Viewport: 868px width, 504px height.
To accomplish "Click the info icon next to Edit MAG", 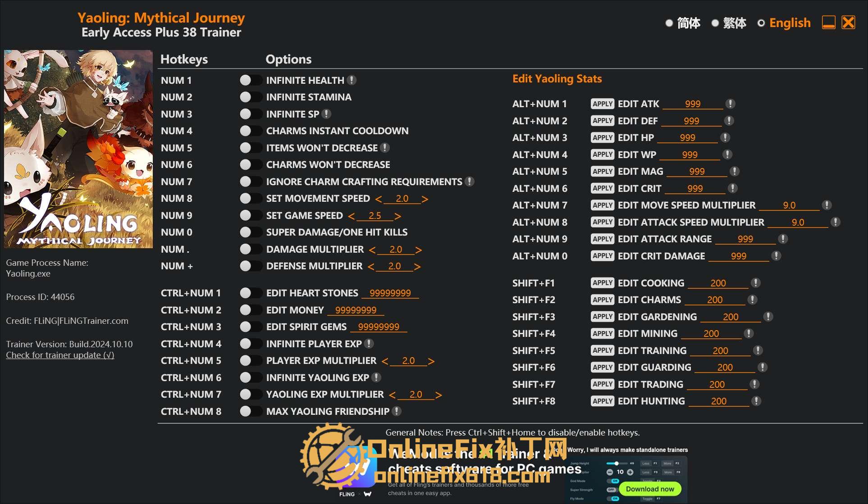I will point(735,172).
